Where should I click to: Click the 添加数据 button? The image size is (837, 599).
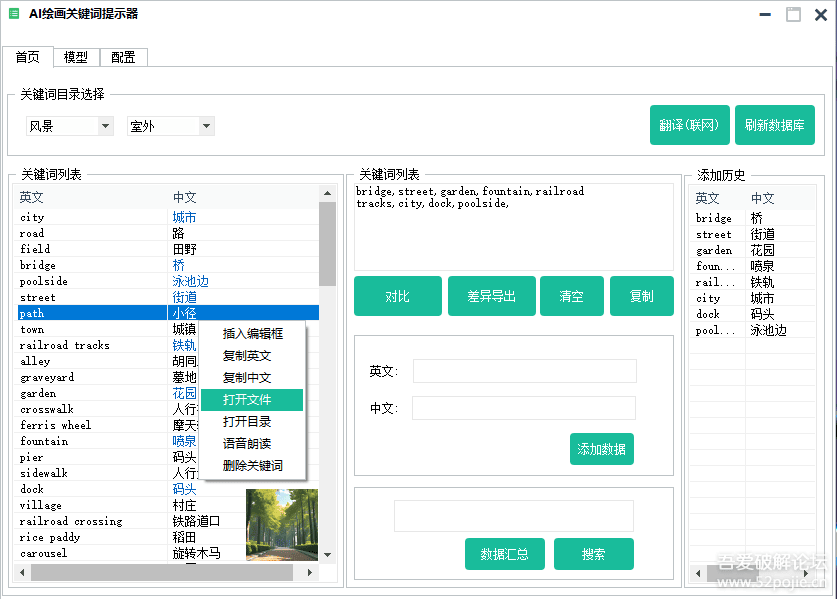click(x=601, y=449)
